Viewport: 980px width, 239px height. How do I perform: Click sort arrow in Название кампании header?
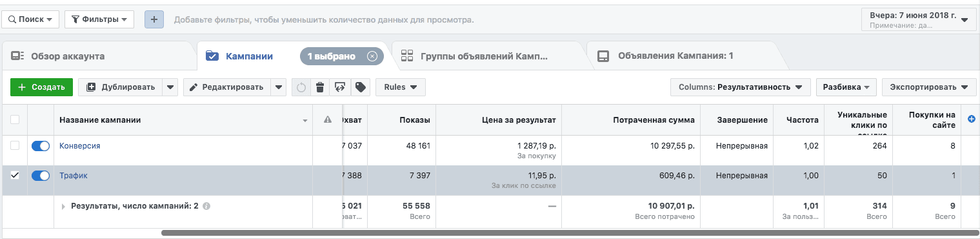point(305,121)
